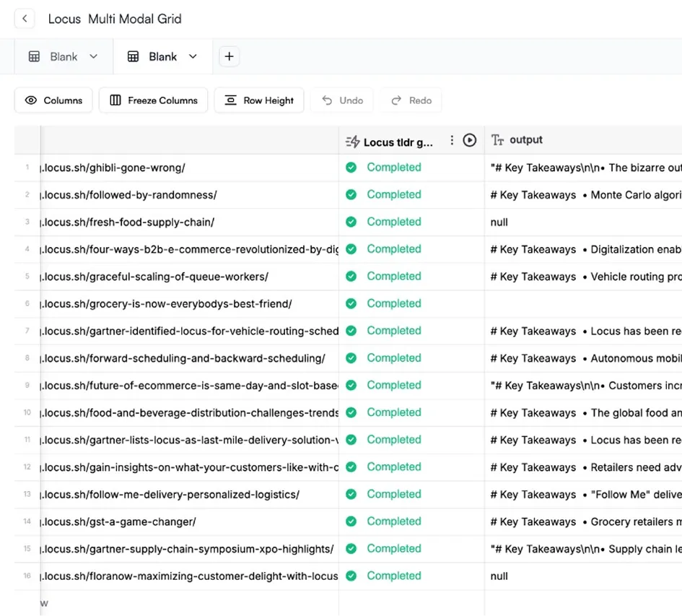Viewport: 682px width, 616px height.
Task: Select the floranow-maximizing-customer-delight URL cell
Action: (x=190, y=576)
